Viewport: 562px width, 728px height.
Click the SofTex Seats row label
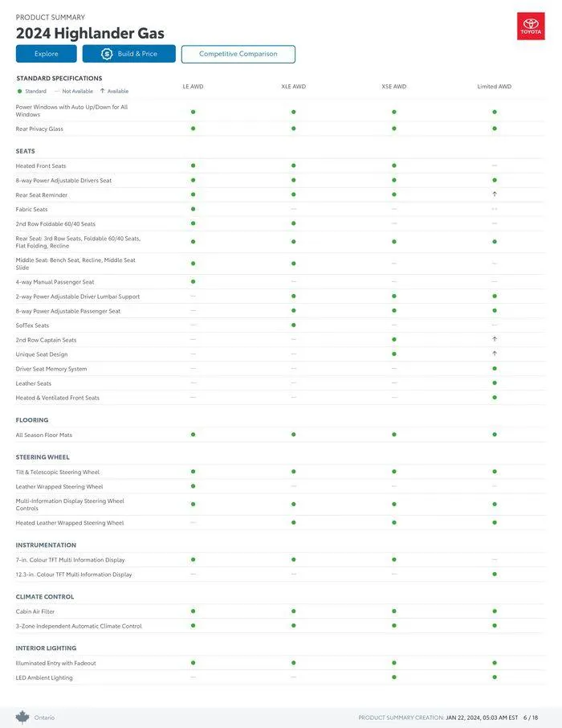pos(32,325)
